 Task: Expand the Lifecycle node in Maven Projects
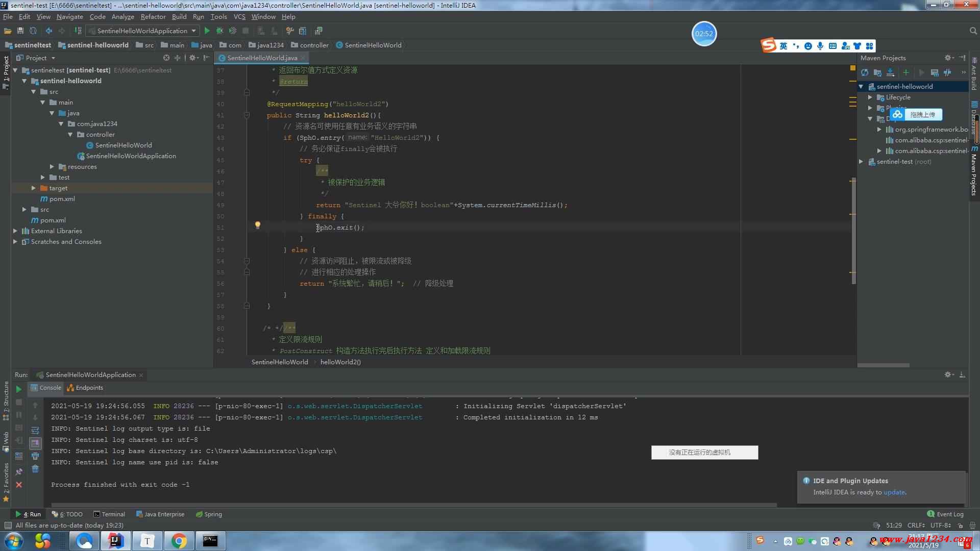[870, 97]
